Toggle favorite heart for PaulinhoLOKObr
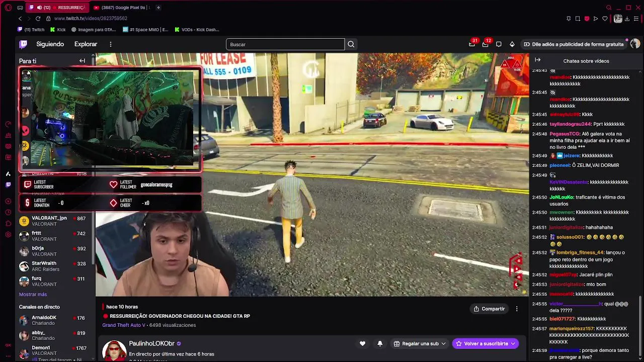644x362 pixels. pos(362,343)
